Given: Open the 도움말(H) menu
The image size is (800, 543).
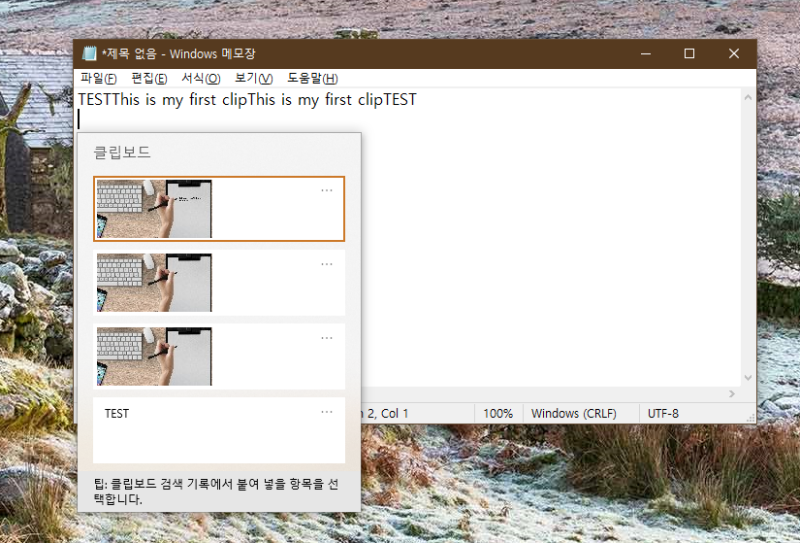Looking at the screenshot, I should [x=312, y=78].
